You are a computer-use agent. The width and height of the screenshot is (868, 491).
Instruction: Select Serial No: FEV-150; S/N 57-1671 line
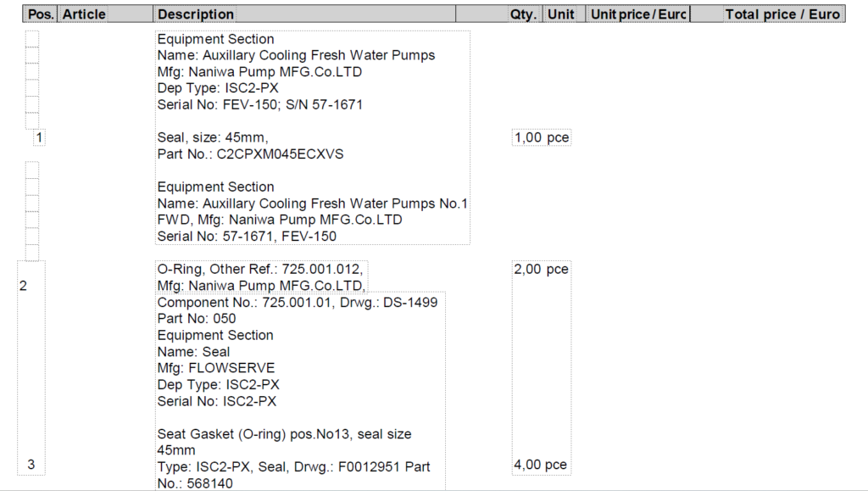point(259,104)
